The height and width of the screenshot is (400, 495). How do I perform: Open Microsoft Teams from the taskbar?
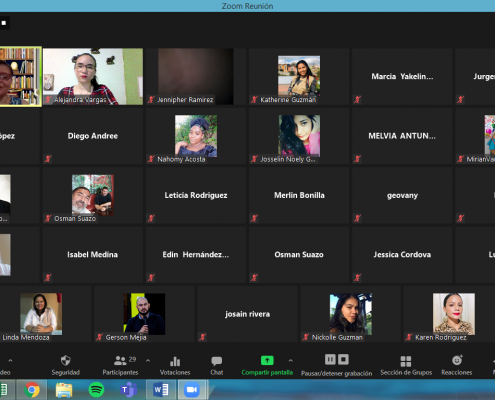pos(129,390)
